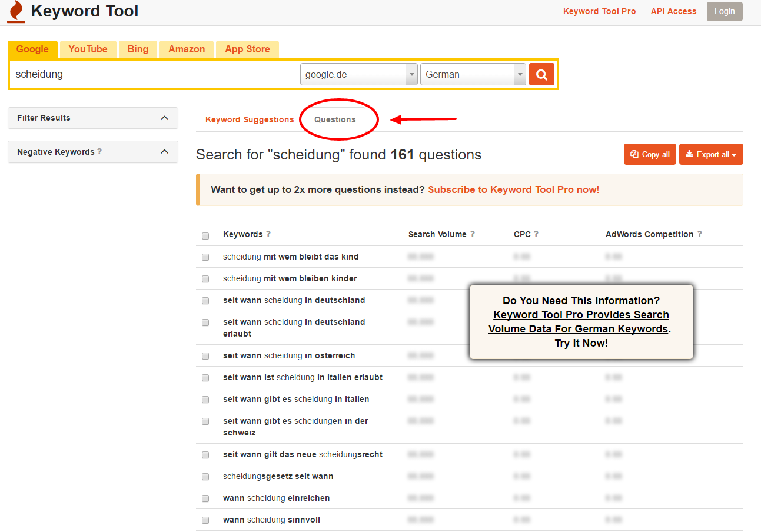Click the Keyword Tool flame logo
This screenshot has width=761, height=532.
(x=16, y=12)
